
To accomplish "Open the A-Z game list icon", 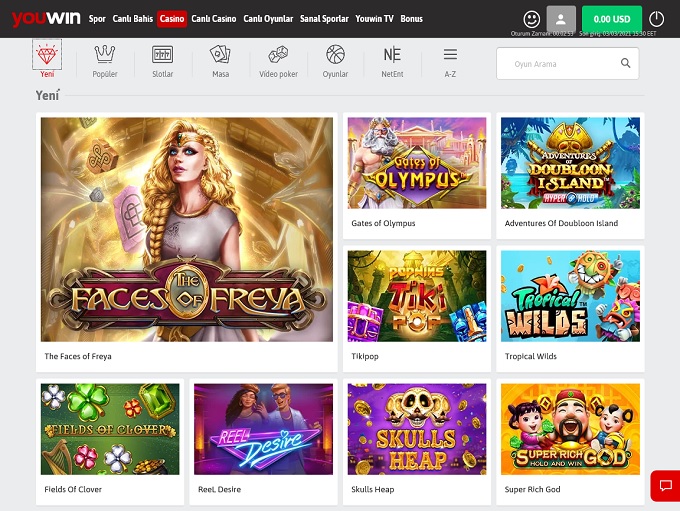I will [x=450, y=55].
